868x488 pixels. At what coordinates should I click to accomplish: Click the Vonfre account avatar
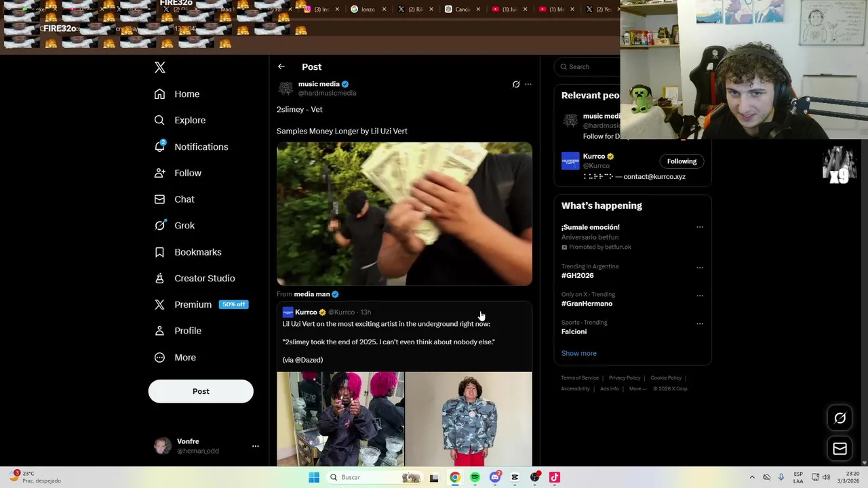pos(163,446)
